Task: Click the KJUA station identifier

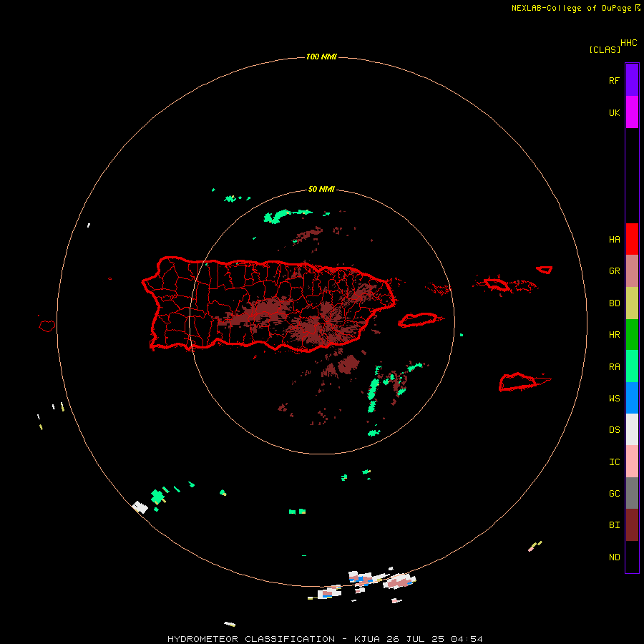Action: point(367,639)
